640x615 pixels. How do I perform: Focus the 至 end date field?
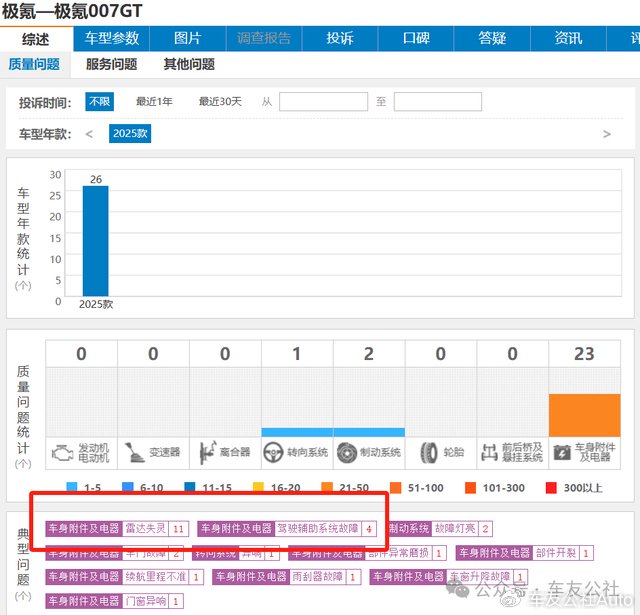tap(438, 102)
